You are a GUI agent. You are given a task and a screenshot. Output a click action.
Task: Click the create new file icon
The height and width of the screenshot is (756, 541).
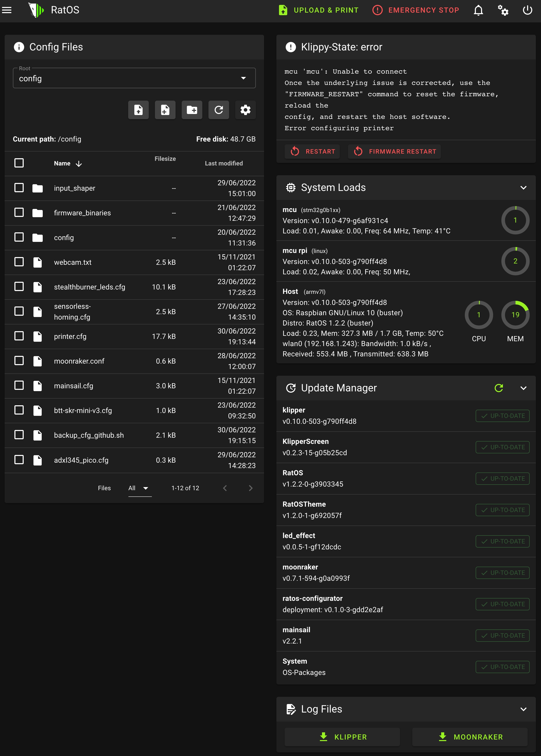[x=165, y=110]
